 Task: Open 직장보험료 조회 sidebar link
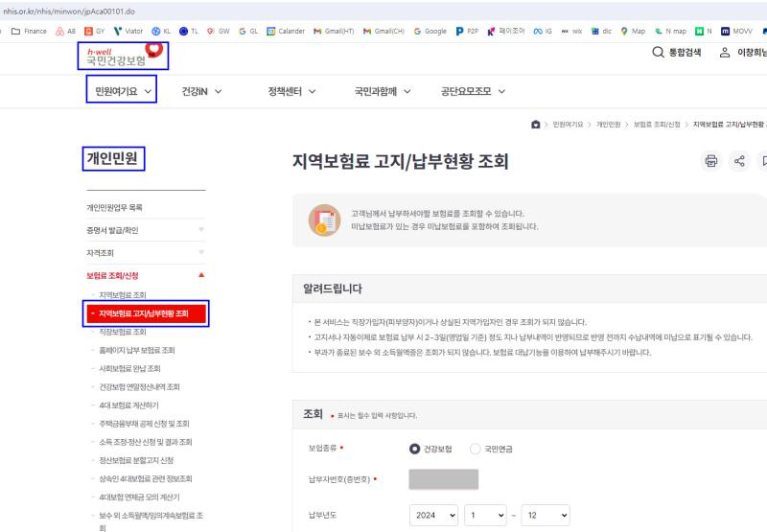pyautogui.click(x=123, y=332)
